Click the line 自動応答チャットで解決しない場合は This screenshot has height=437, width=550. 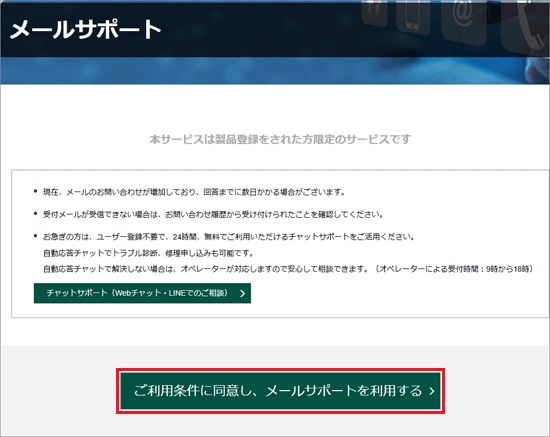(288, 269)
